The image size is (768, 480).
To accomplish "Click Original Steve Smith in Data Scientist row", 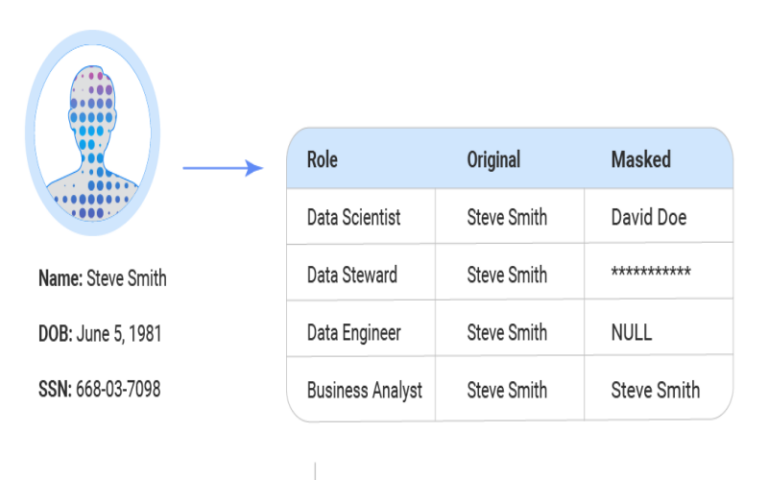I will [x=506, y=217].
